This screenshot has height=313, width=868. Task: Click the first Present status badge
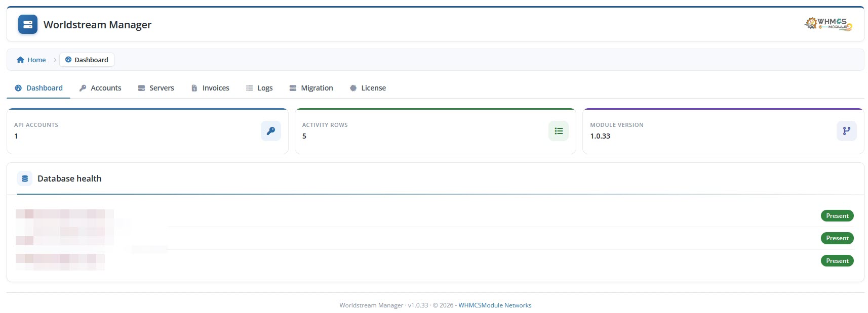(837, 216)
